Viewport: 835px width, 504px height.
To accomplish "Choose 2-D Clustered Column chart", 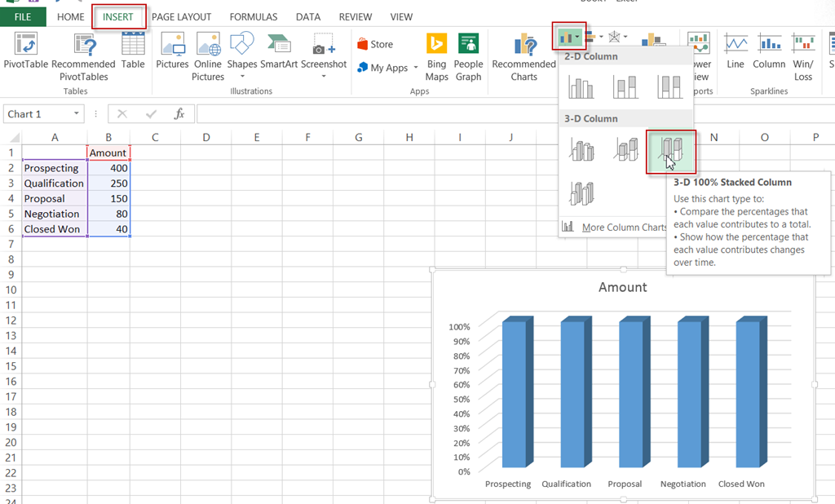I will [x=581, y=86].
